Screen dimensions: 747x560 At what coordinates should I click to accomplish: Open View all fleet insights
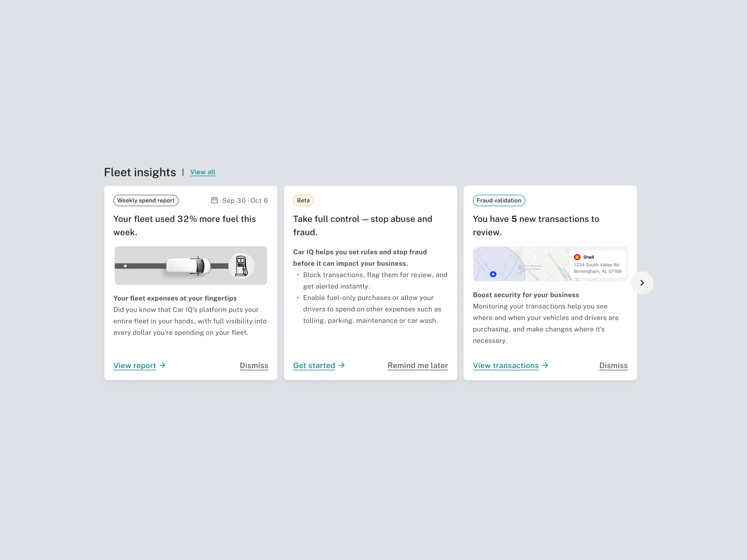coord(203,172)
